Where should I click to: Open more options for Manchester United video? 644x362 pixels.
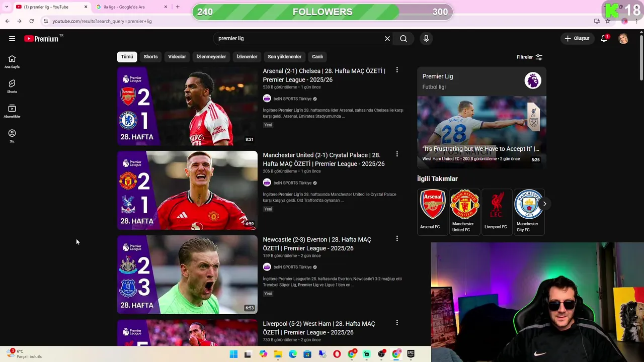click(x=397, y=154)
